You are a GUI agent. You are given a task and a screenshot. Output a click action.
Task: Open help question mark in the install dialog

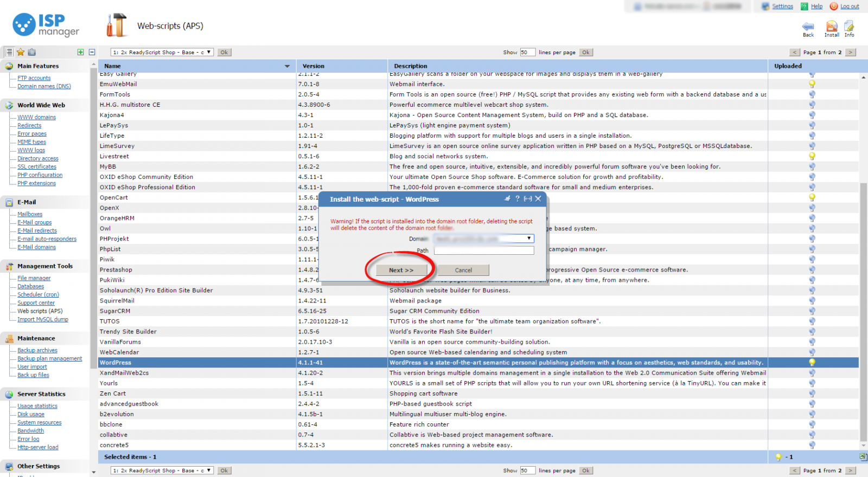[x=518, y=199]
